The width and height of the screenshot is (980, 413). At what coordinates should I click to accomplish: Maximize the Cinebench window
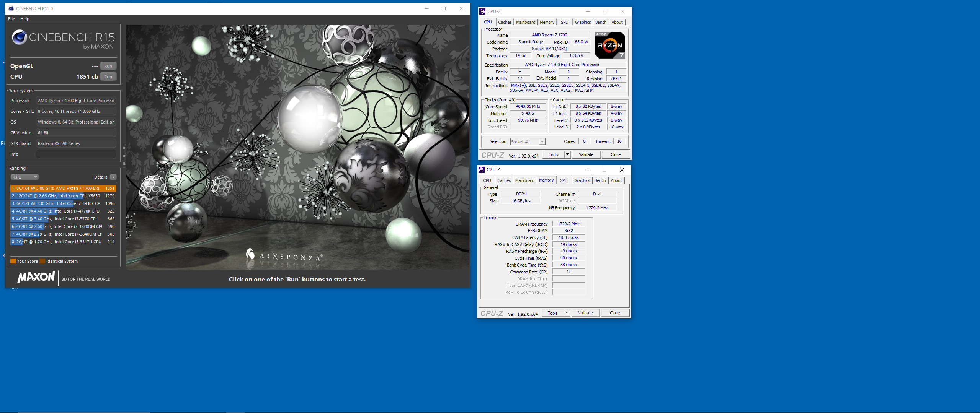[x=444, y=8]
